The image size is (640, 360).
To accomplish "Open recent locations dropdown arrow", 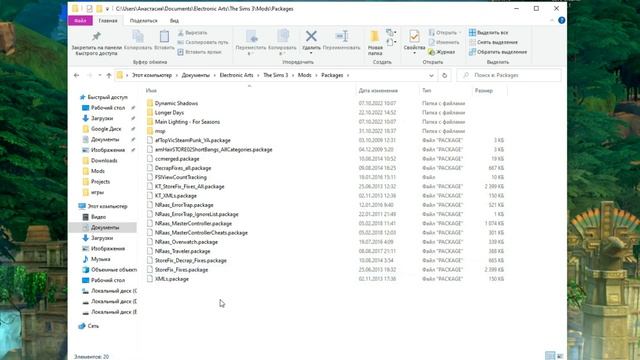I will tap(100, 75).
